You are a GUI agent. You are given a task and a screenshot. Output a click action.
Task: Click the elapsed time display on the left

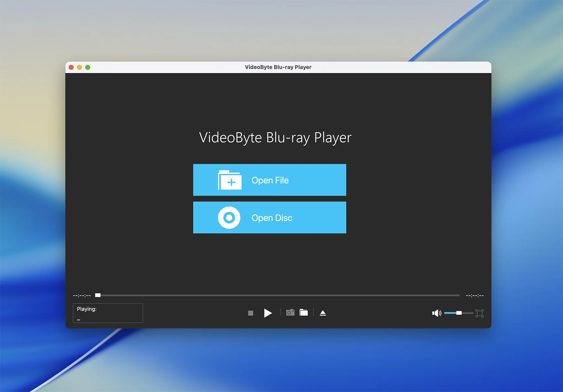(82, 295)
